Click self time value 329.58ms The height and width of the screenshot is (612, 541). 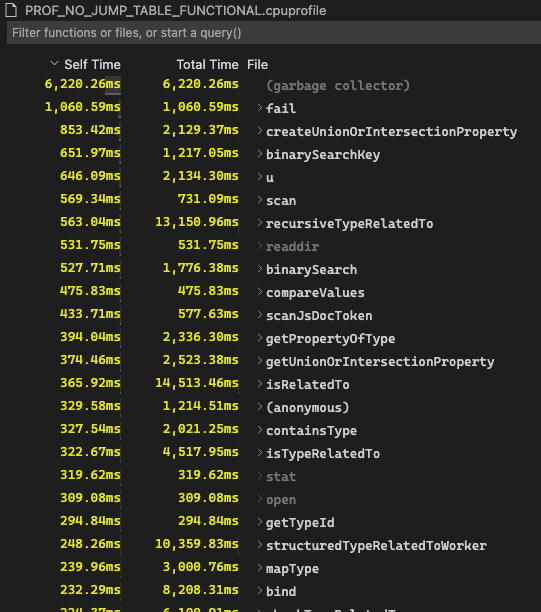90,406
